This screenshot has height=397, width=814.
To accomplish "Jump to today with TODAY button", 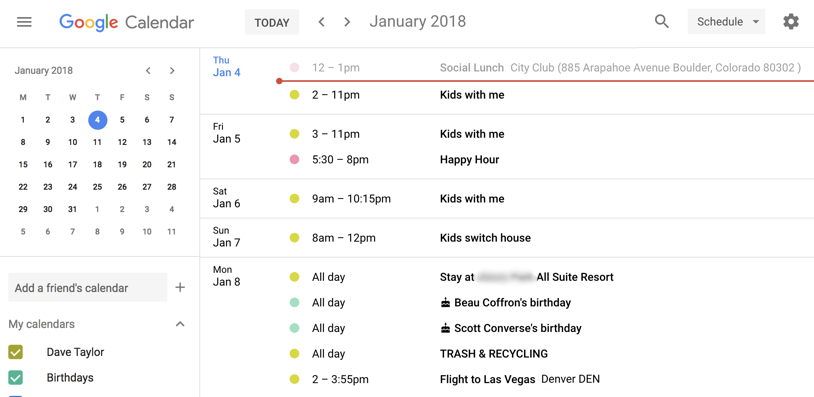I will click(272, 22).
